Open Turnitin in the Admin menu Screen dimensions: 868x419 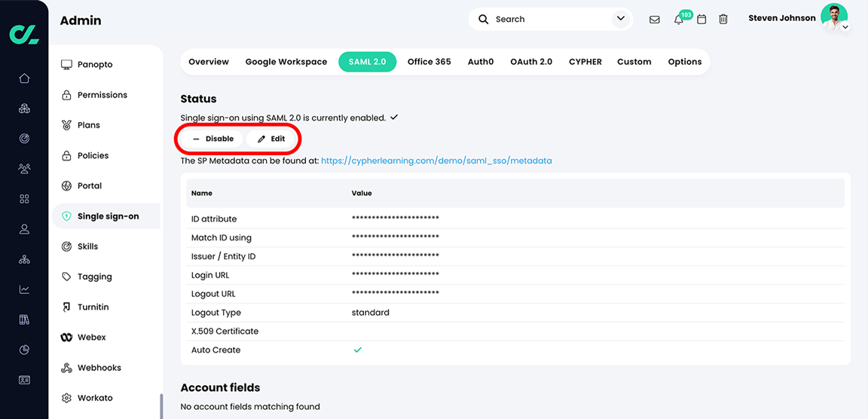94,307
